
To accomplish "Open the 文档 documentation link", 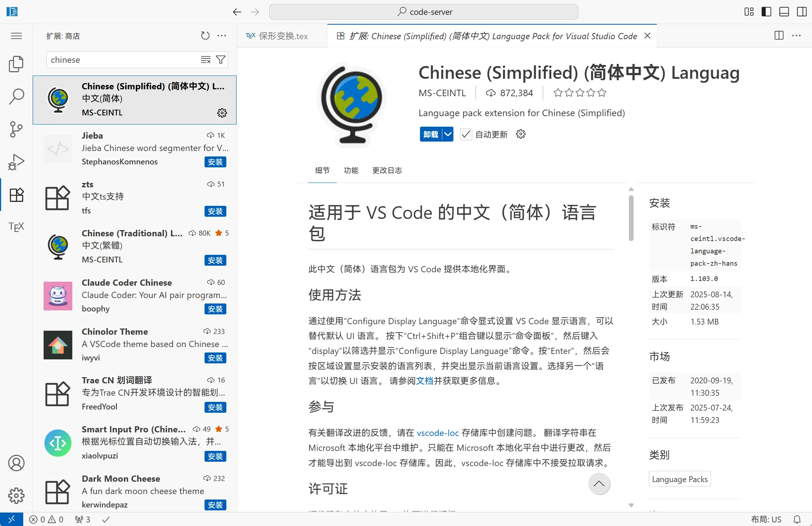I will (x=425, y=381).
